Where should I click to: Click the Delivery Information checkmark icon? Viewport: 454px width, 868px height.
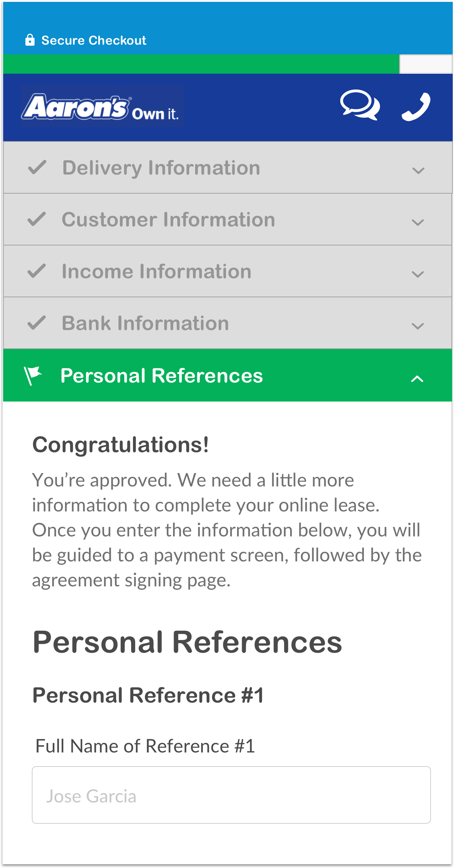tap(37, 167)
